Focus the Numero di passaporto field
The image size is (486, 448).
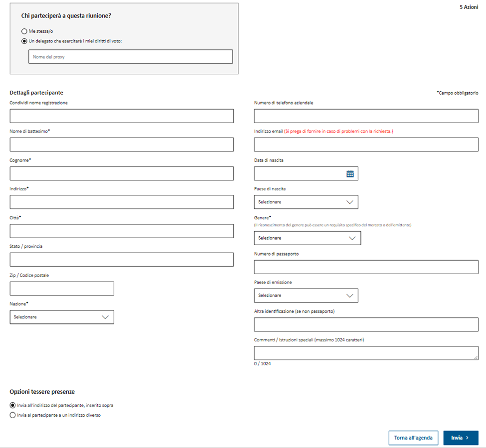point(366,267)
